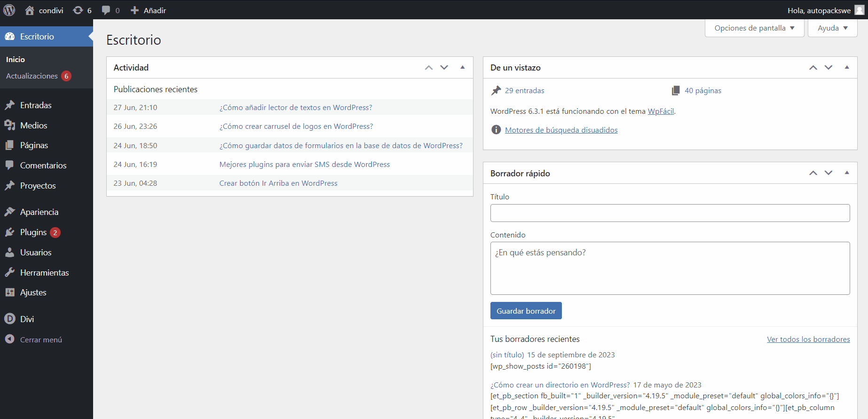Toggle the Actividad panel collapse arrow
The width and height of the screenshot is (868, 419).
tap(463, 67)
